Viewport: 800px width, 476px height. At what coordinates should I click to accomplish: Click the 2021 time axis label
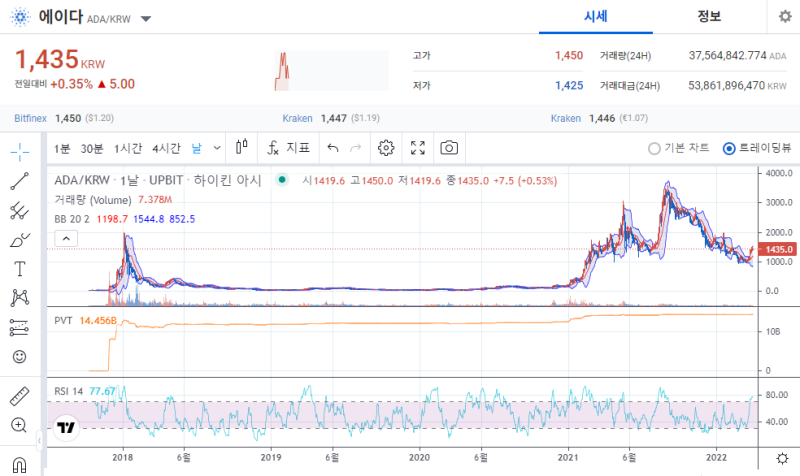[x=568, y=458]
